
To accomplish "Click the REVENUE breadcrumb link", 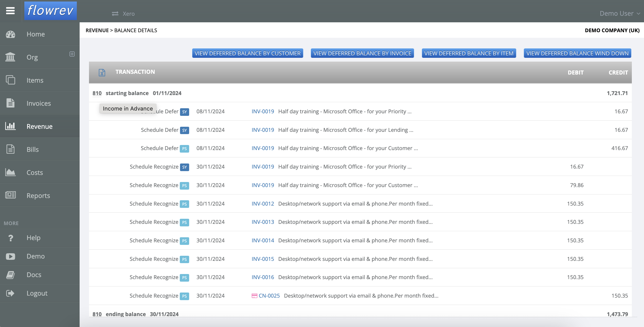I will (97, 30).
